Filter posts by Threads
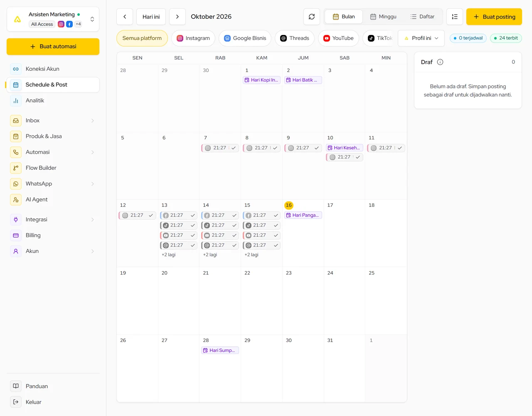The height and width of the screenshot is (416, 532). (295, 38)
